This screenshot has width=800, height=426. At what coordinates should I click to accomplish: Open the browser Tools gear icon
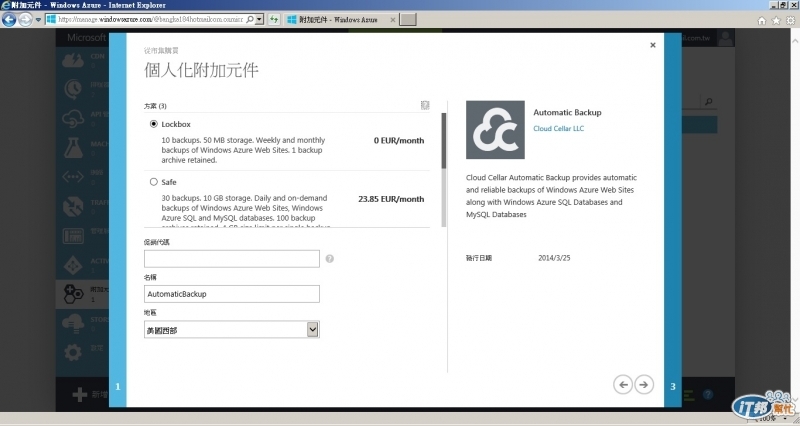[790, 20]
